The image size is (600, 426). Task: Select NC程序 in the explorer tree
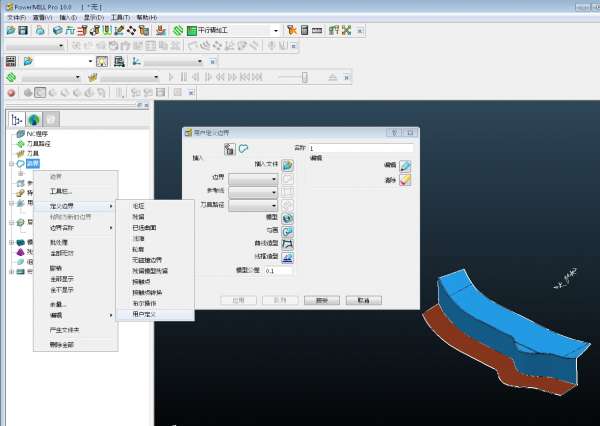[x=37, y=134]
